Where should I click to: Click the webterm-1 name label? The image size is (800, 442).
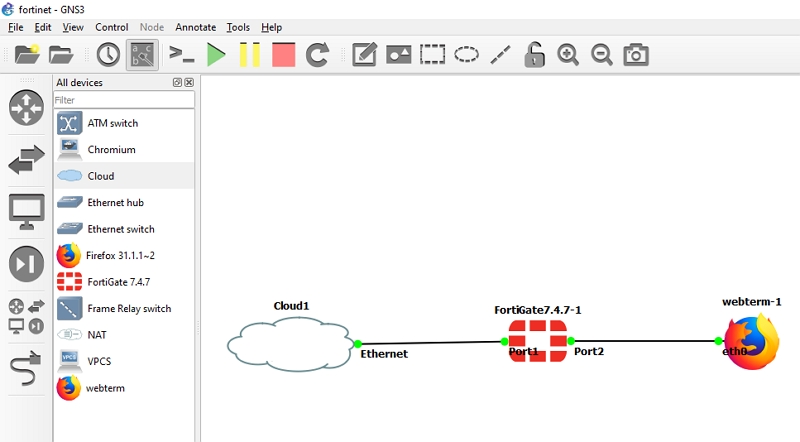[x=752, y=302]
